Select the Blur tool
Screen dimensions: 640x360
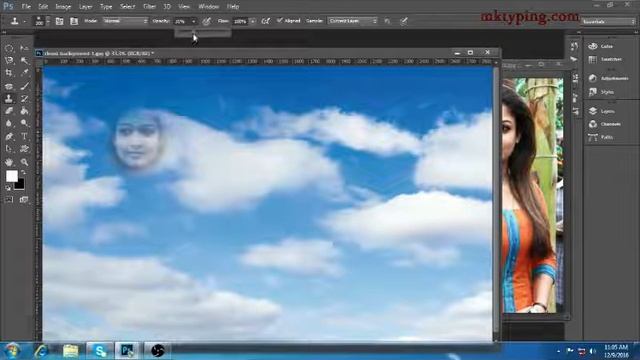pos(9,123)
